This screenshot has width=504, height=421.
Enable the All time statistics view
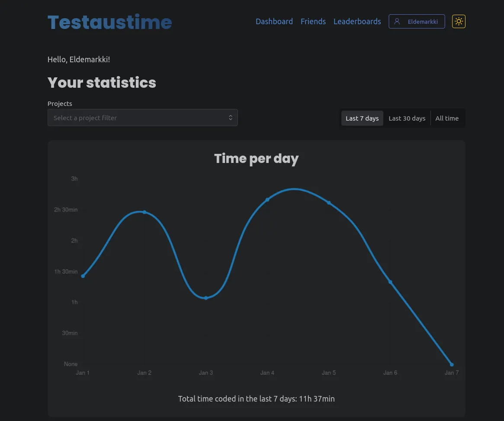pyautogui.click(x=447, y=118)
